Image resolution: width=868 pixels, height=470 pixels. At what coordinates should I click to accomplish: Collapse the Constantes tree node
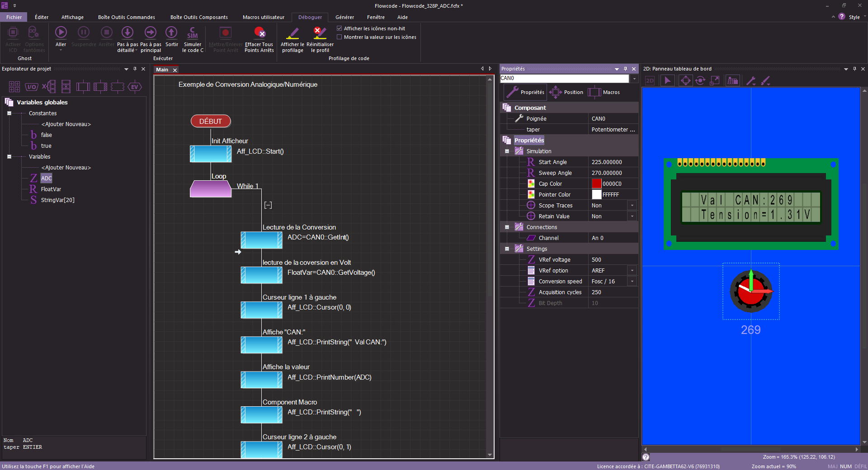click(x=9, y=113)
